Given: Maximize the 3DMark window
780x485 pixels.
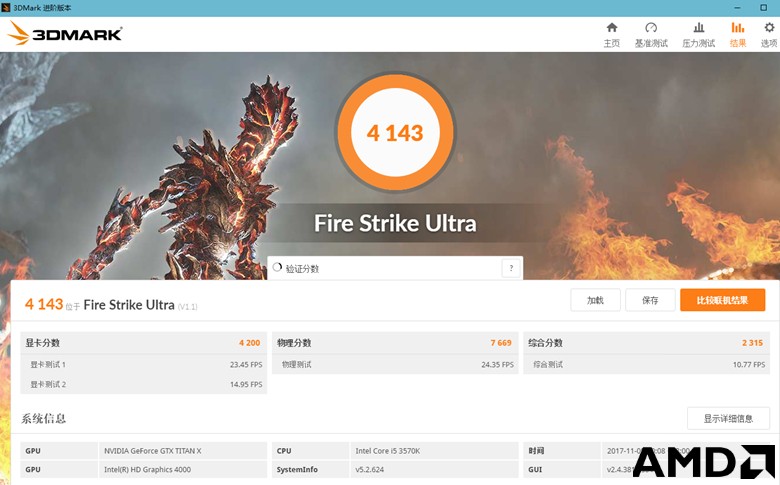Looking at the screenshot, I should pos(764,7).
